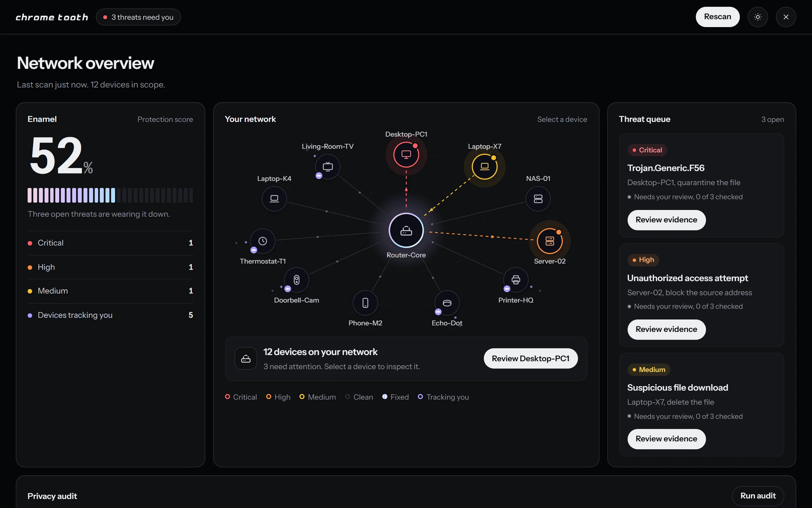Image resolution: width=812 pixels, height=508 pixels.
Task: Select the Laptop-X7 device node
Action: pyautogui.click(x=484, y=166)
